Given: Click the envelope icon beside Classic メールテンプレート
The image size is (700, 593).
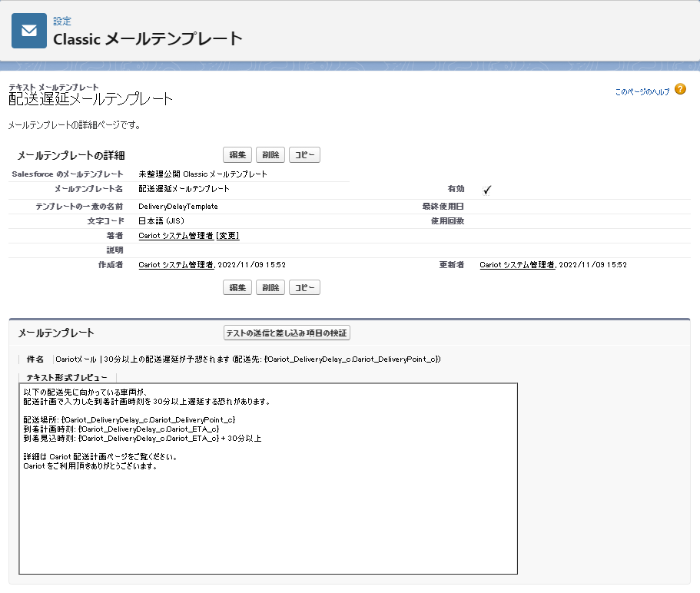Looking at the screenshot, I should pyautogui.click(x=29, y=31).
